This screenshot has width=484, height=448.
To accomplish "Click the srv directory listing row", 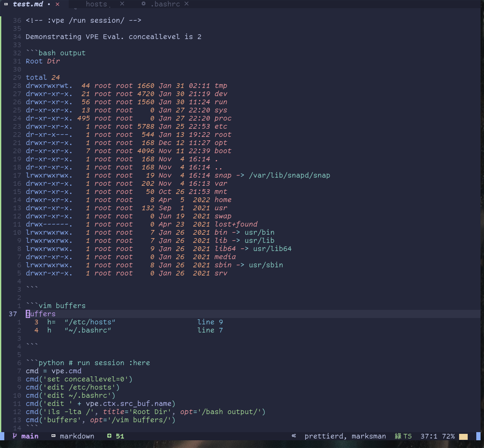I will 126,273.
